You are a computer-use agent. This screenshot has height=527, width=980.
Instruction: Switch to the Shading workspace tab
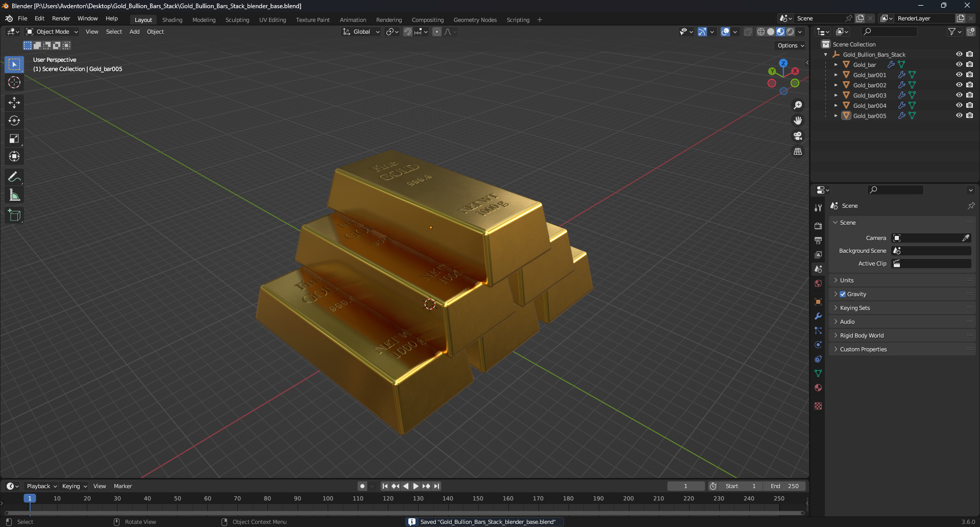(x=172, y=20)
